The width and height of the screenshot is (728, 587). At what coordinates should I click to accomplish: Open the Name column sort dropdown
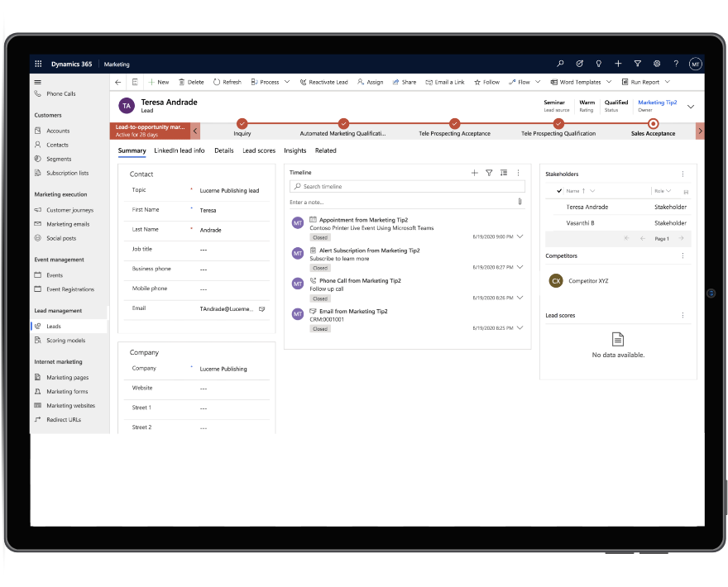click(592, 191)
